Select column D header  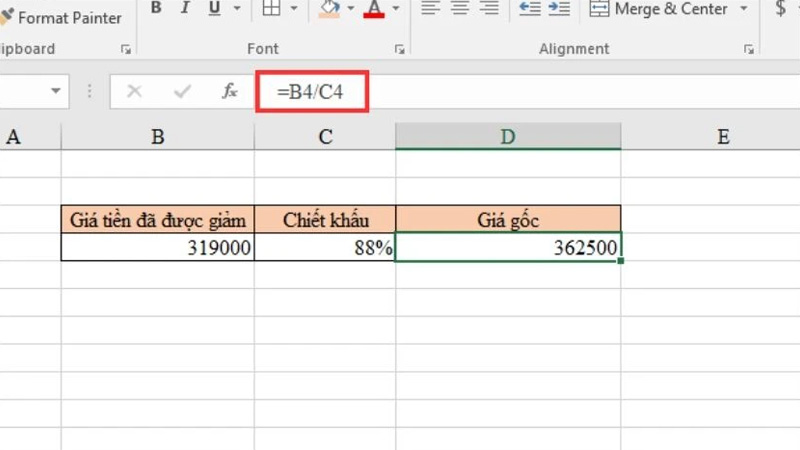tap(508, 137)
